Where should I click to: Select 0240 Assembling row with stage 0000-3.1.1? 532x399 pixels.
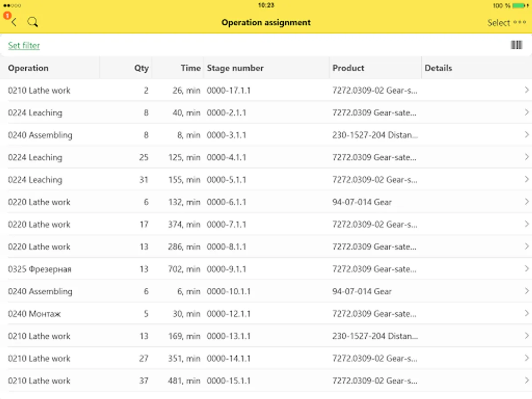click(x=40, y=135)
